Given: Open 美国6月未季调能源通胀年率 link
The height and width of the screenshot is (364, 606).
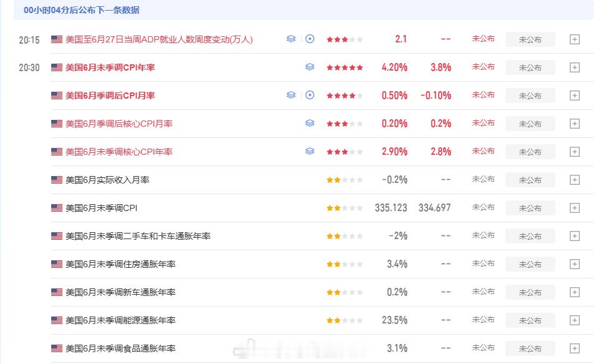Looking at the screenshot, I should tap(121, 320).
